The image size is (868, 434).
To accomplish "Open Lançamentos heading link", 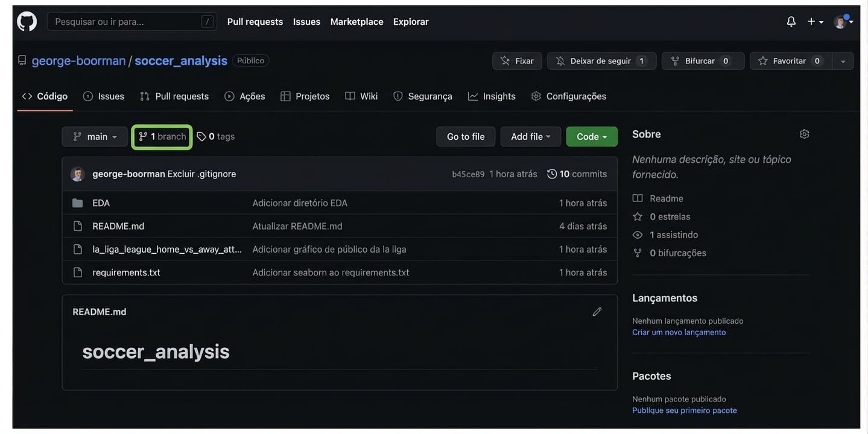I will (x=665, y=298).
